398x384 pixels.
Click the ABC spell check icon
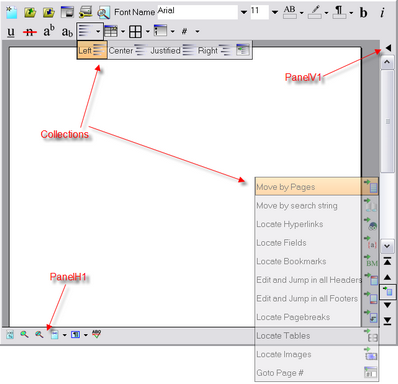pyautogui.click(x=96, y=334)
